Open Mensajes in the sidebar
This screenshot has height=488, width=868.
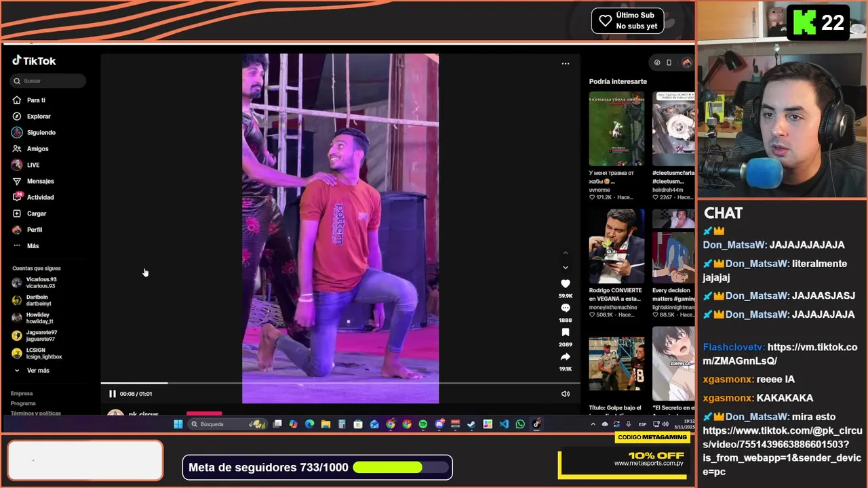pos(33,182)
